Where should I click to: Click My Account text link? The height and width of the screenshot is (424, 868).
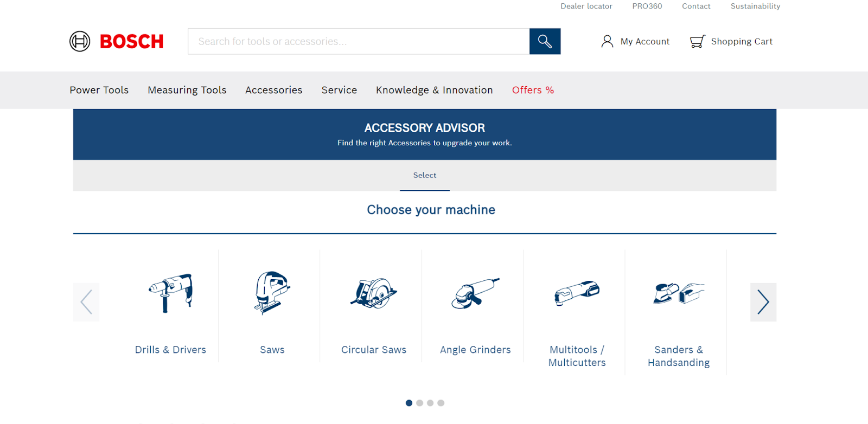coord(645,41)
